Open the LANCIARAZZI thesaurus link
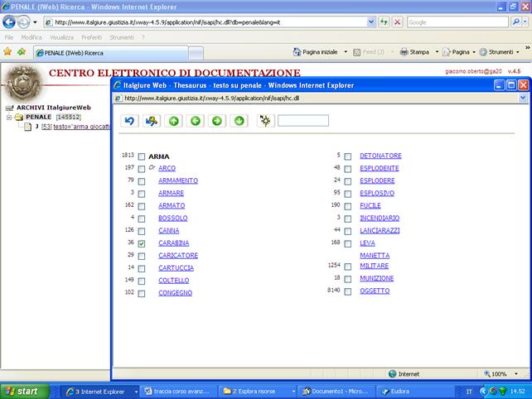532x399 pixels. click(x=380, y=231)
